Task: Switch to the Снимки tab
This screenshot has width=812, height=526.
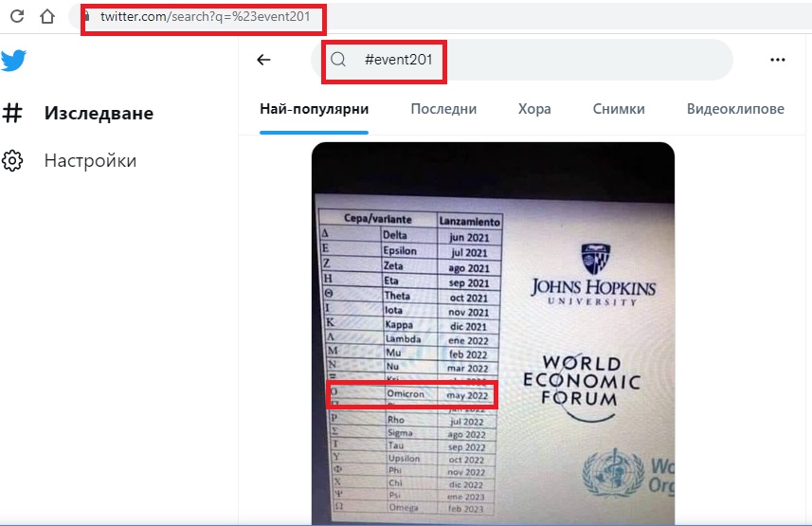Action: point(619,109)
